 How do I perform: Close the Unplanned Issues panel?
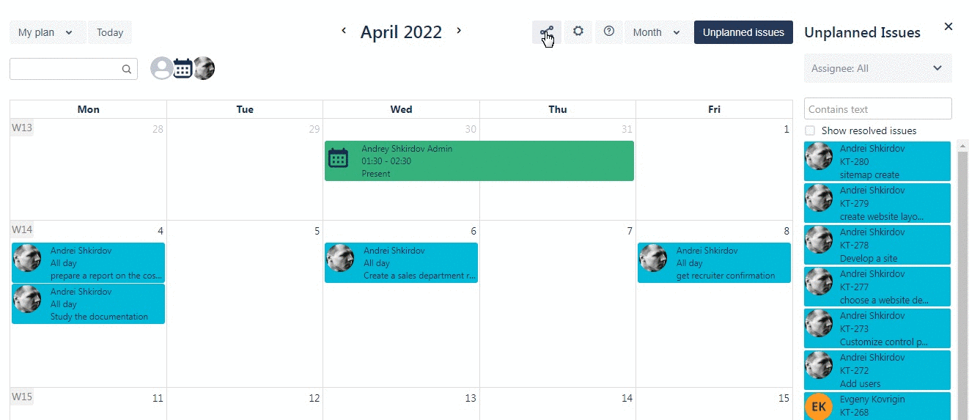point(948,26)
